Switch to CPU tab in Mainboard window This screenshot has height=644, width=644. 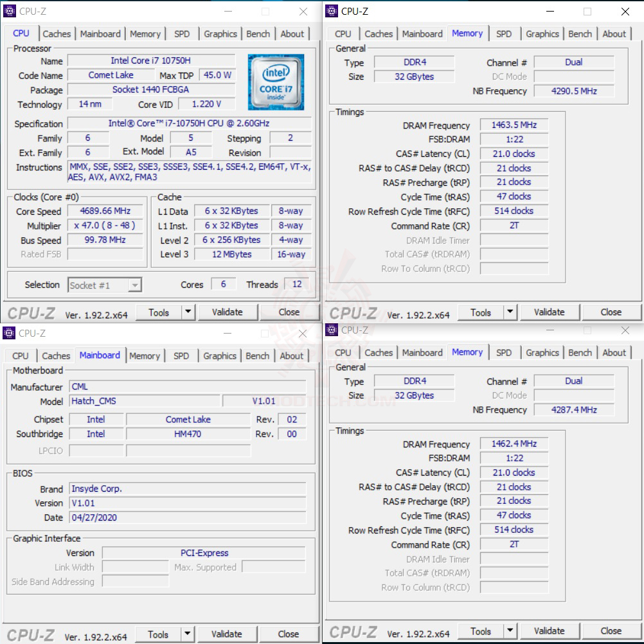point(20,355)
